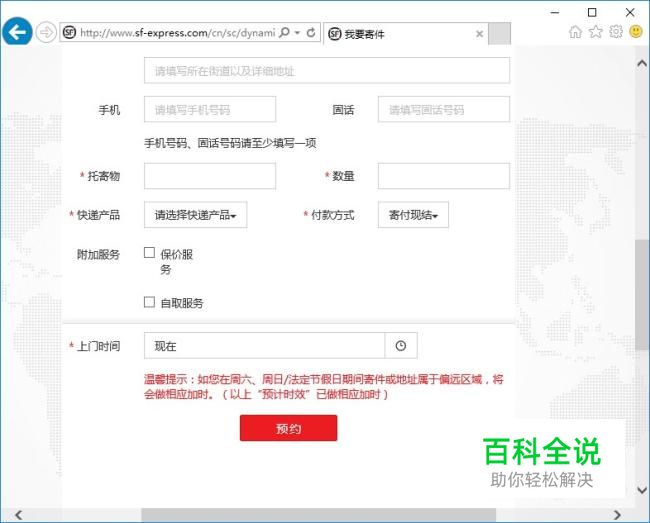Click the search magnifier in address bar

[x=284, y=32]
